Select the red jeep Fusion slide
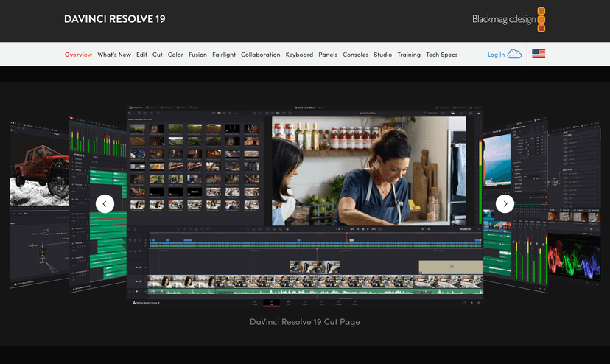The width and height of the screenshot is (610, 364). coord(39,204)
